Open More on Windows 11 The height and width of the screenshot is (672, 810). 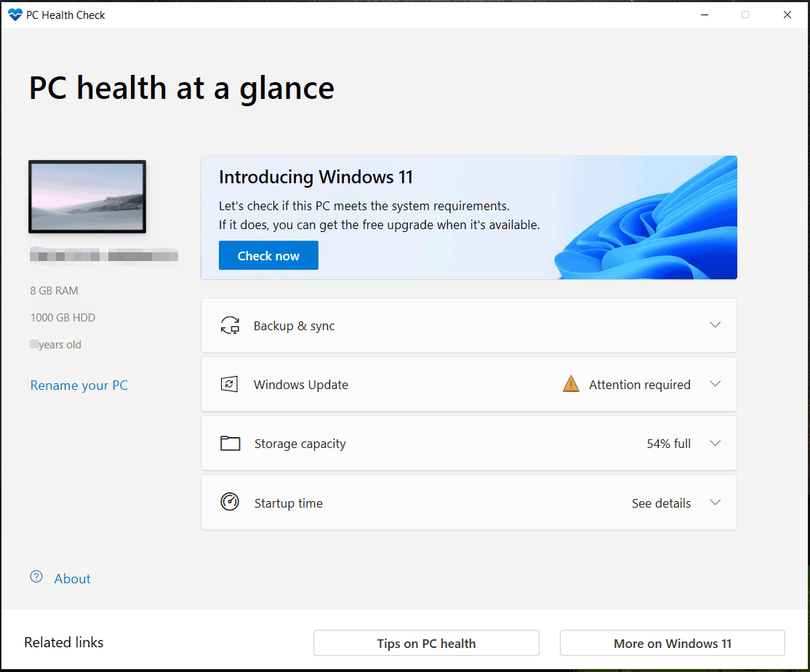click(x=672, y=643)
